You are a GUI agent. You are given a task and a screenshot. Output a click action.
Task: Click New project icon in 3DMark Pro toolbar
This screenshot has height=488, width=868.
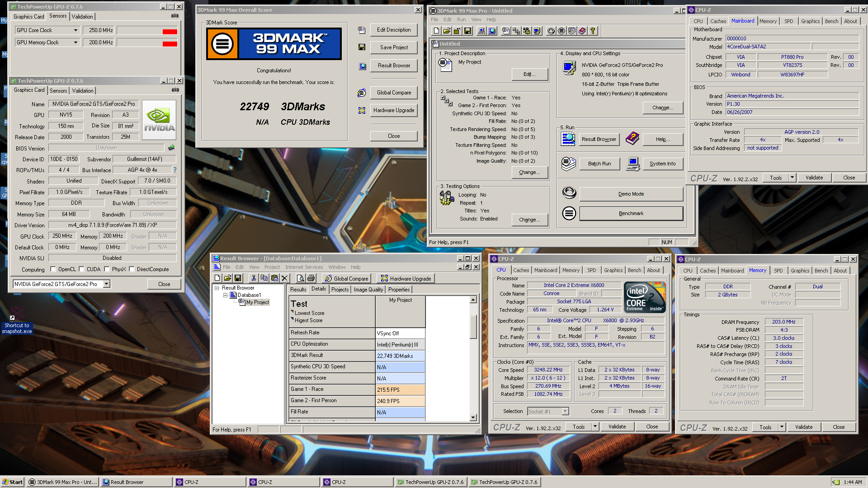click(436, 31)
